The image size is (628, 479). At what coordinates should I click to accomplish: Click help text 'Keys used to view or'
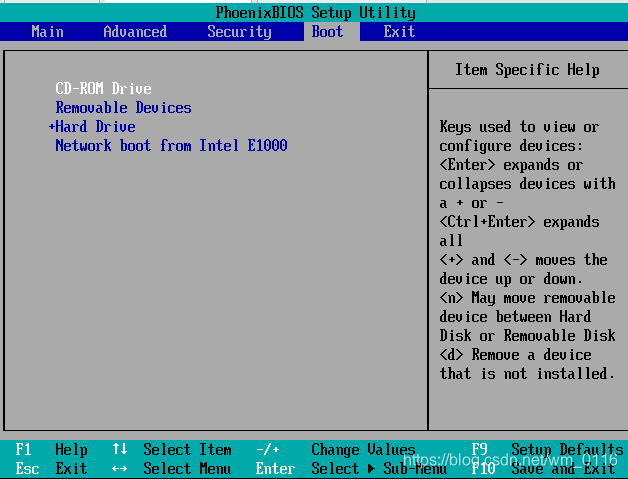[x=519, y=127]
